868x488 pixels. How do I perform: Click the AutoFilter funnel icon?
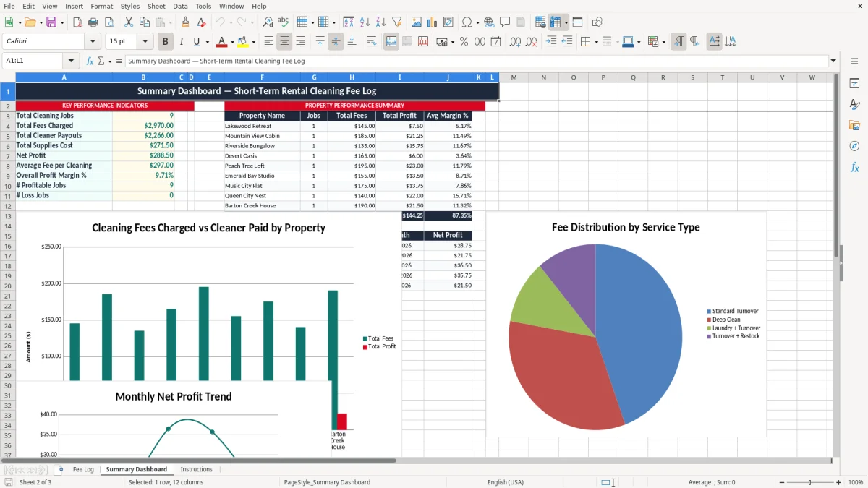pos(396,22)
